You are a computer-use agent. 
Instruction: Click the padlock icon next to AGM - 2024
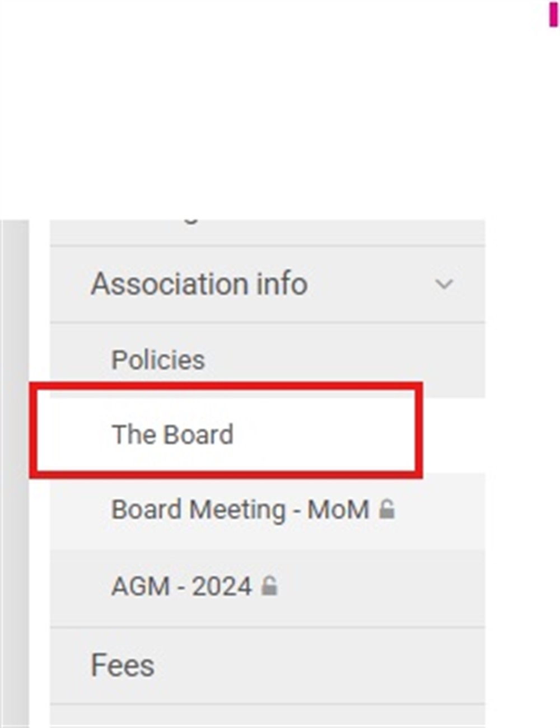(x=269, y=586)
